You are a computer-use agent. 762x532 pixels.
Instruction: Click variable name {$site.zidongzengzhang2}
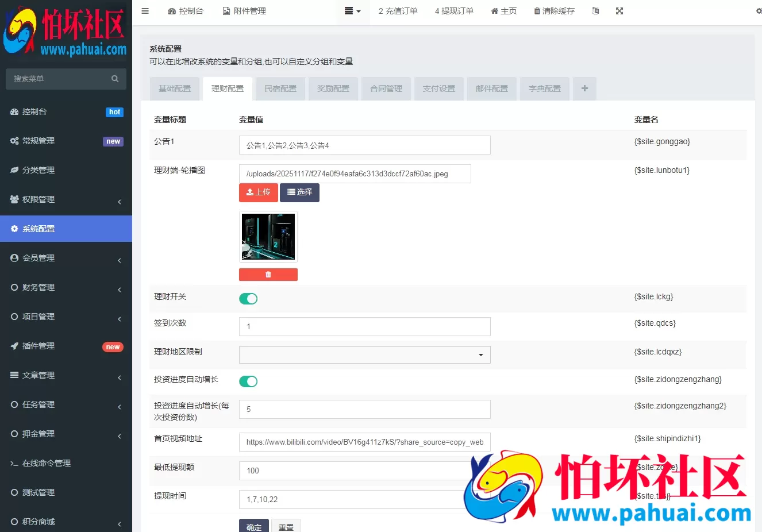(680, 406)
